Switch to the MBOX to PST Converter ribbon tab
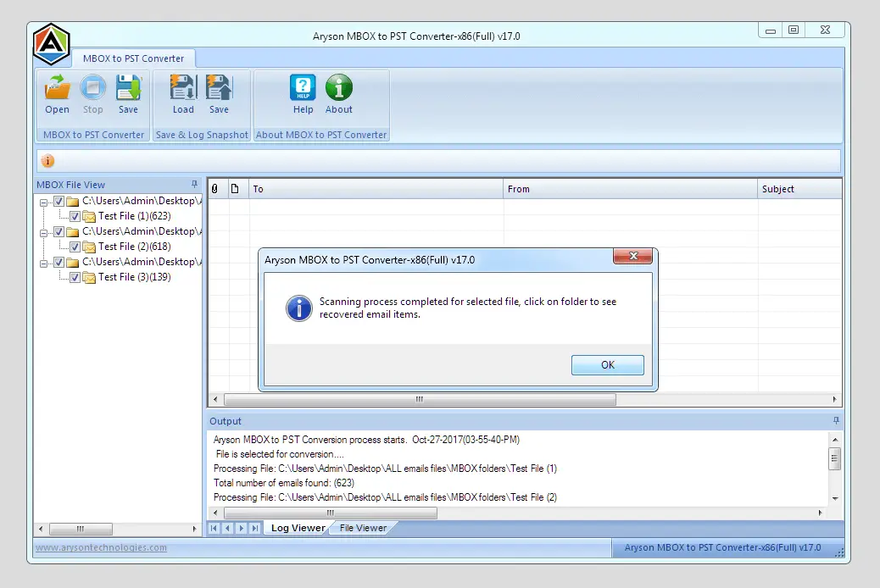 tap(134, 58)
